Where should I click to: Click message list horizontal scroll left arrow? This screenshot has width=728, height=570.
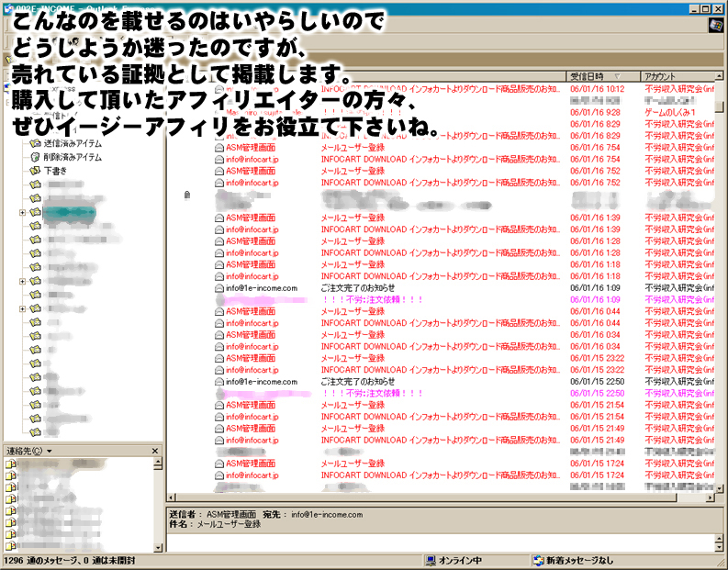(x=171, y=497)
